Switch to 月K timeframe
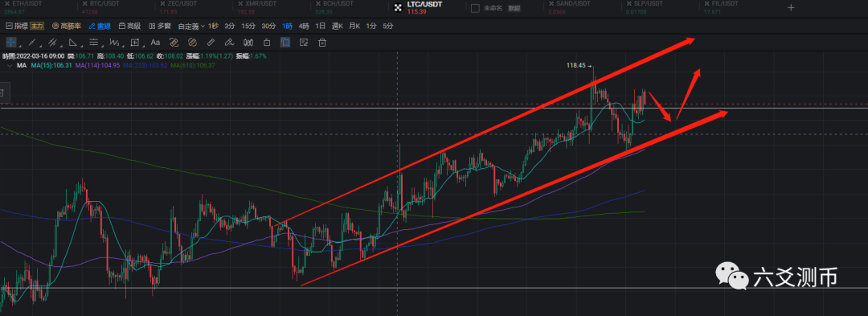Image resolution: width=868 pixels, height=316 pixels. tap(355, 26)
